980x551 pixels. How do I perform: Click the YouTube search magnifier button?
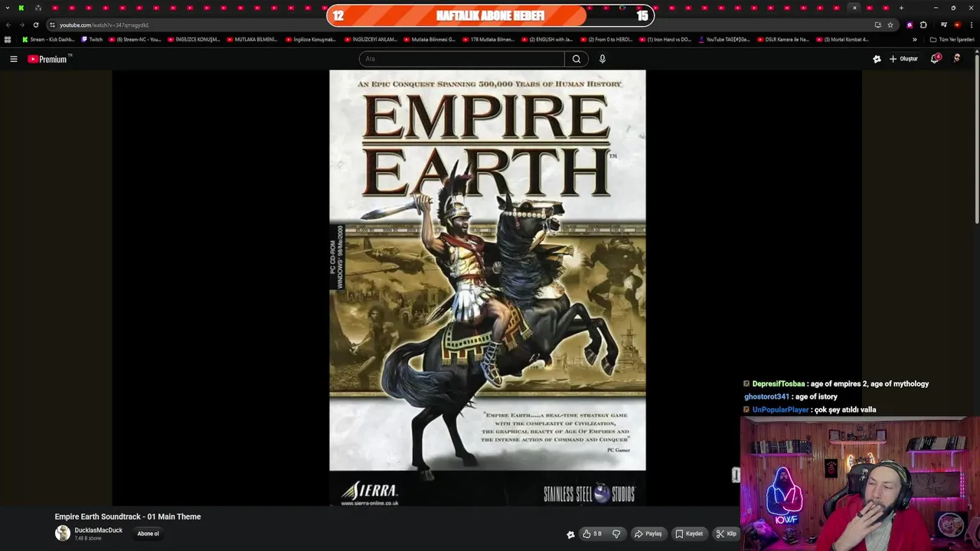[577, 59]
